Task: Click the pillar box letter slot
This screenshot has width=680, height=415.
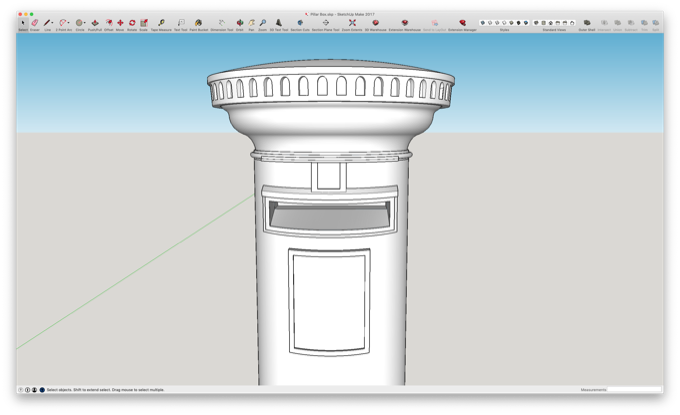Action: point(329,215)
